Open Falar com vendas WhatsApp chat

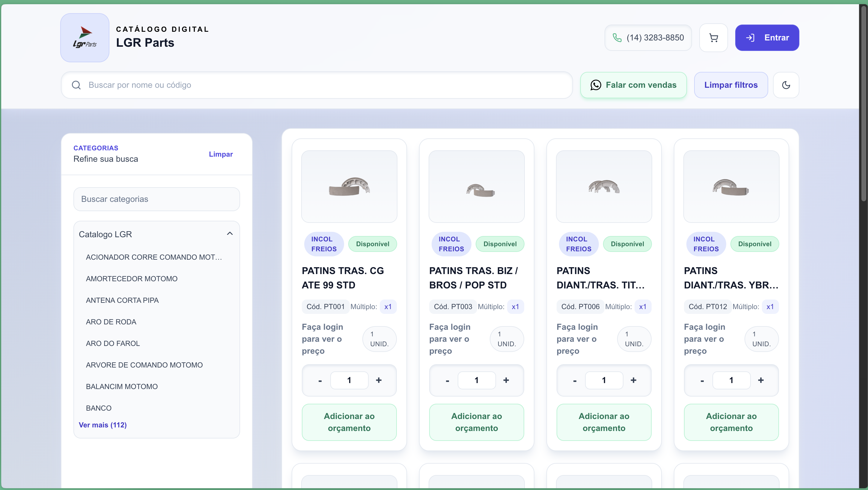[633, 85]
